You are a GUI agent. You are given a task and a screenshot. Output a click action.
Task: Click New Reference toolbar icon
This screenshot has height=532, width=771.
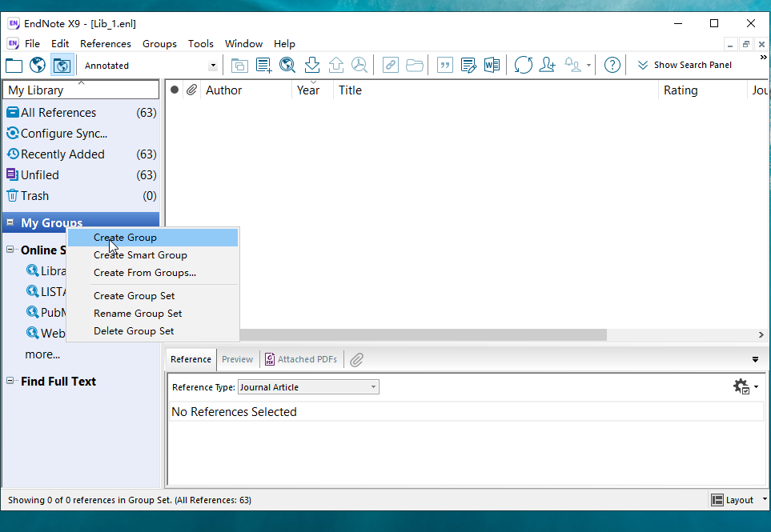pos(264,65)
